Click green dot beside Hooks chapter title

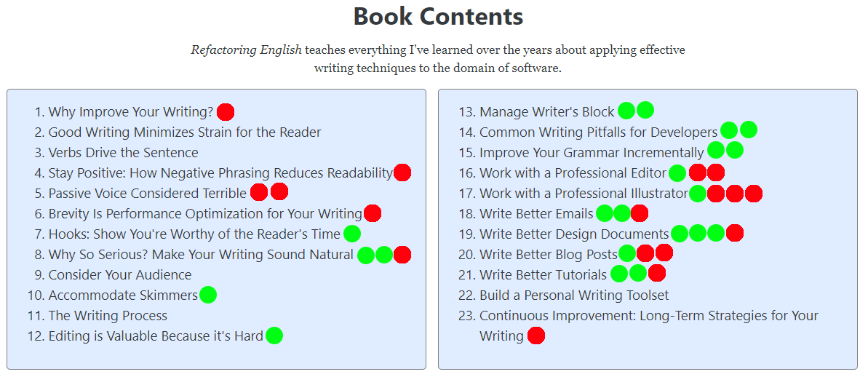351,234
